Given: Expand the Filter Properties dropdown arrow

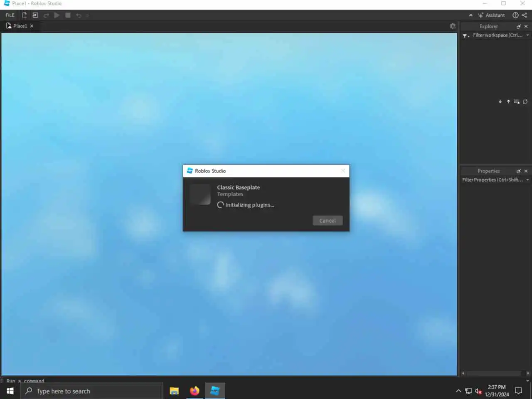Looking at the screenshot, I should pyautogui.click(x=527, y=180).
